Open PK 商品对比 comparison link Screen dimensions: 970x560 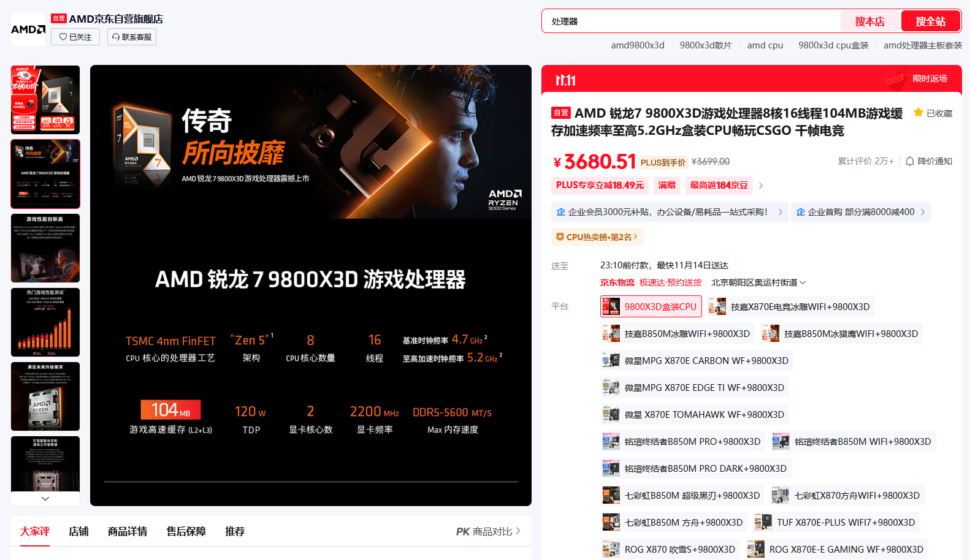488,531
